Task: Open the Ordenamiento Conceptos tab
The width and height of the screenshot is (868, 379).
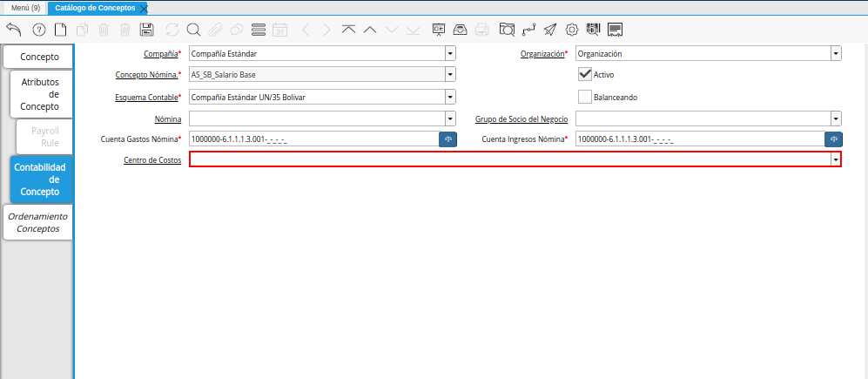Action: point(38,222)
